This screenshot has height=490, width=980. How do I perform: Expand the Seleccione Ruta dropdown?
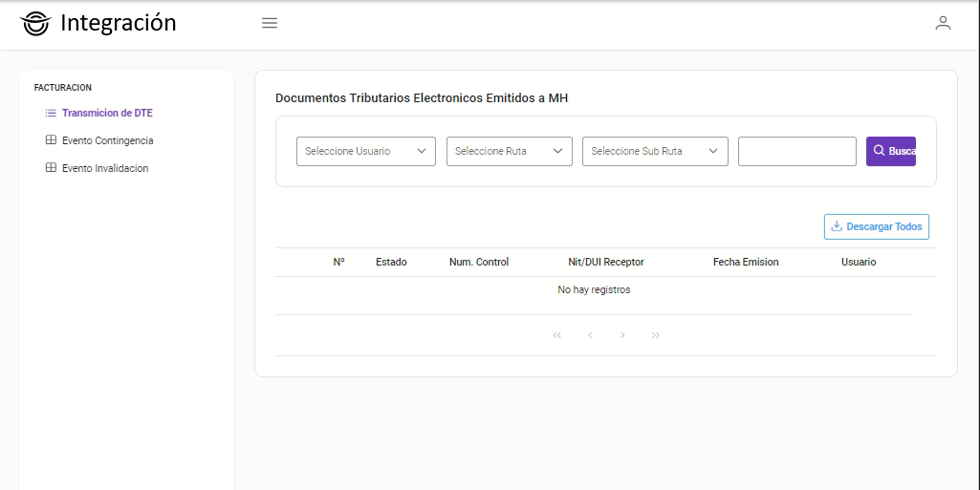(x=509, y=151)
